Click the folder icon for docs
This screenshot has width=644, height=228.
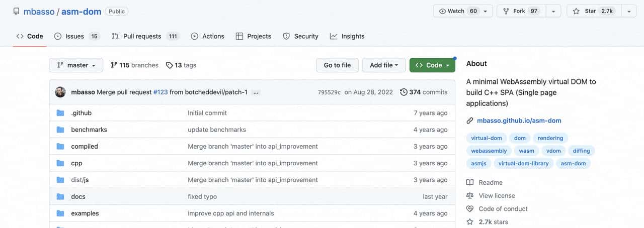(x=60, y=197)
